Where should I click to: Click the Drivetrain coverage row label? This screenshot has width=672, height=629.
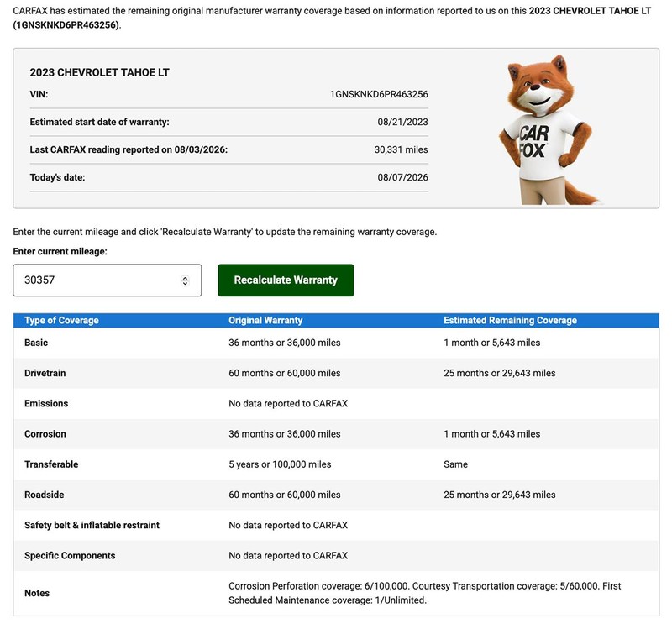point(45,373)
